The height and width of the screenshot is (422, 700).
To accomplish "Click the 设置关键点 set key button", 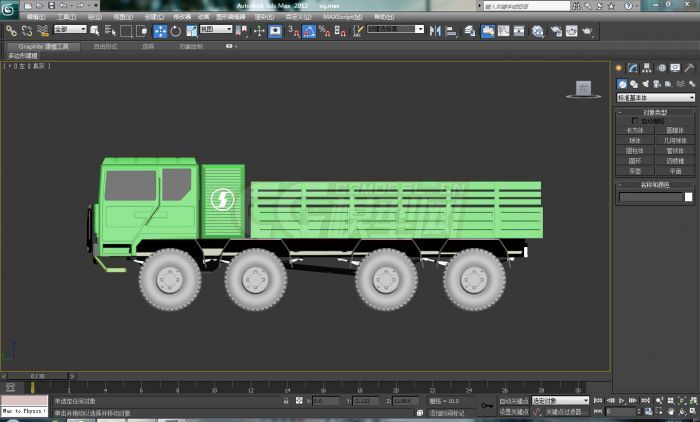I will (513, 411).
